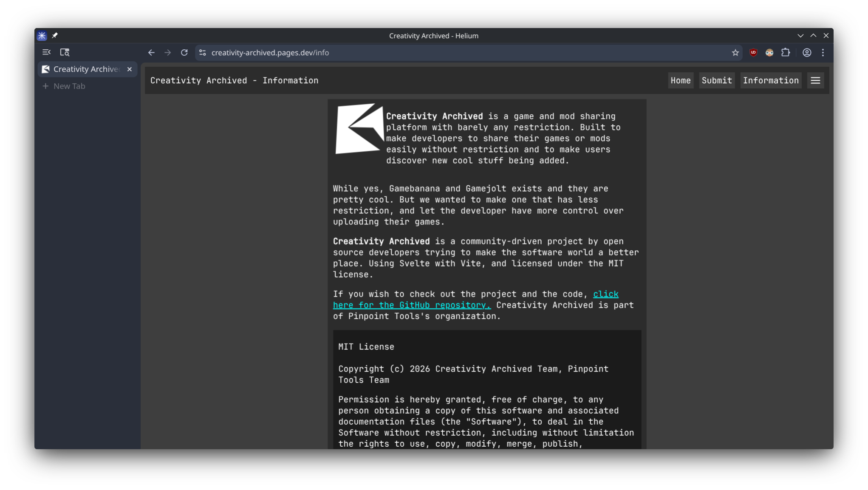Reload the current page
This screenshot has height=490, width=868.
tap(184, 53)
